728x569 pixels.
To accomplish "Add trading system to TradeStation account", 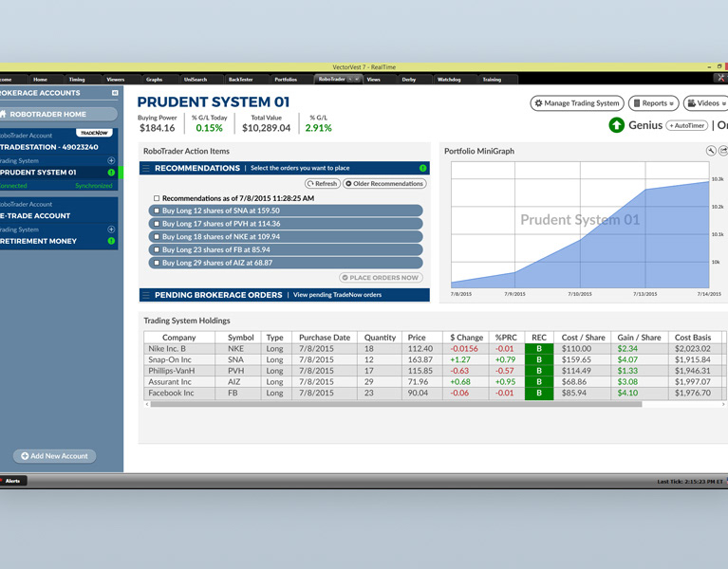I will (111, 161).
